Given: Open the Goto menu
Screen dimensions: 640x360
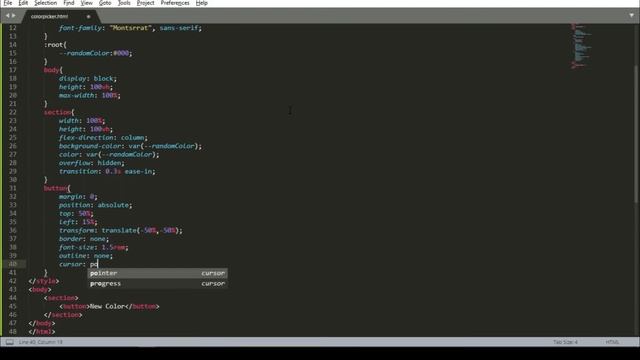Looking at the screenshot, I should coord(105,3).
